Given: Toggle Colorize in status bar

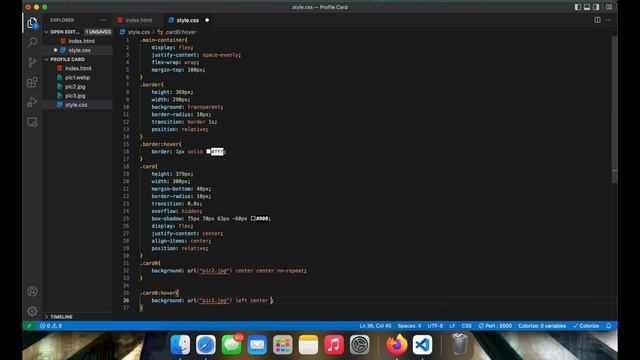Looking at the screenshot, I should pos(586,326).
